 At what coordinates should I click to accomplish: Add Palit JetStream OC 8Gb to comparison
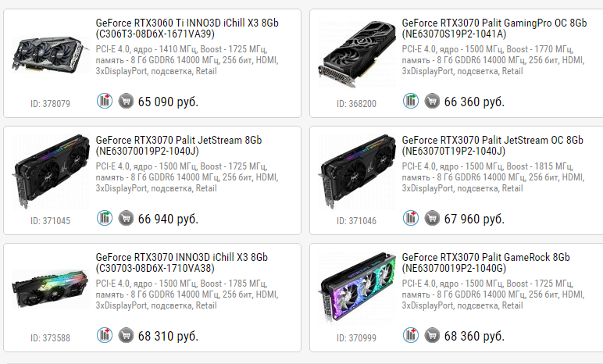(x=411, y=218)
